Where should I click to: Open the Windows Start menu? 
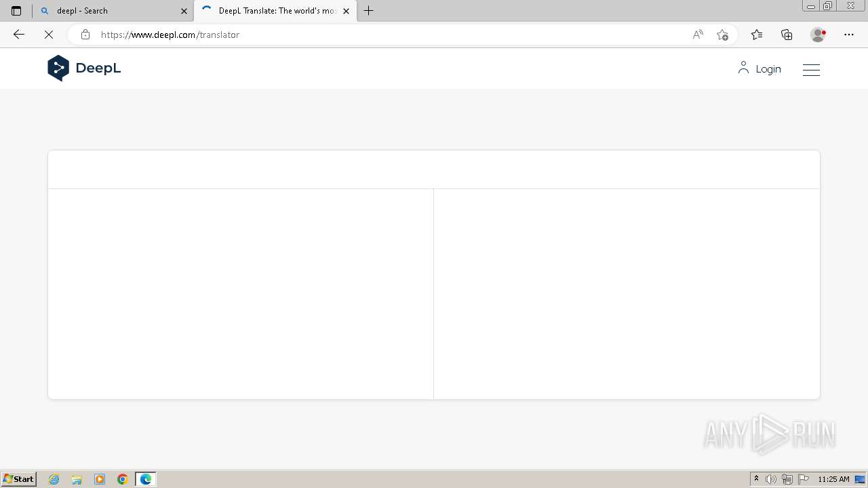point(19,479)
